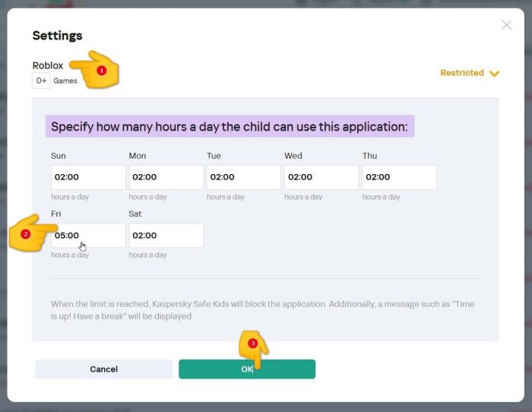
Task: Click the Roblox application name
Action: 48,65
